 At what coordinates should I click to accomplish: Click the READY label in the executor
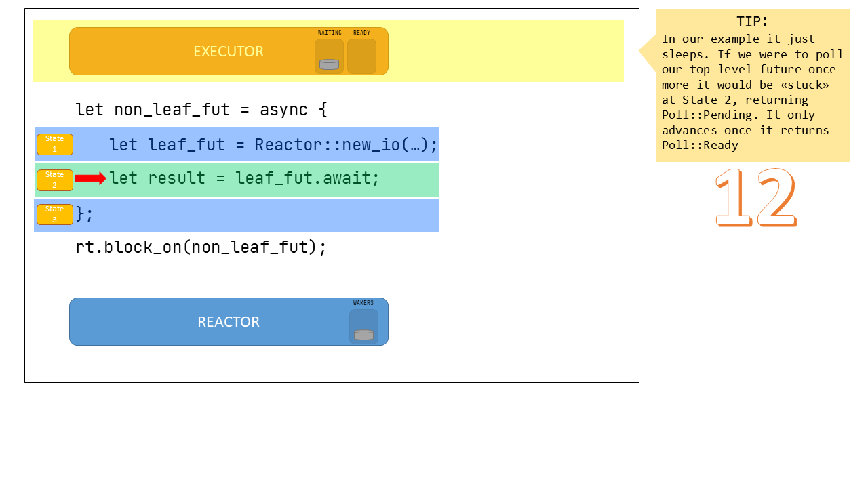click(361, 33)
